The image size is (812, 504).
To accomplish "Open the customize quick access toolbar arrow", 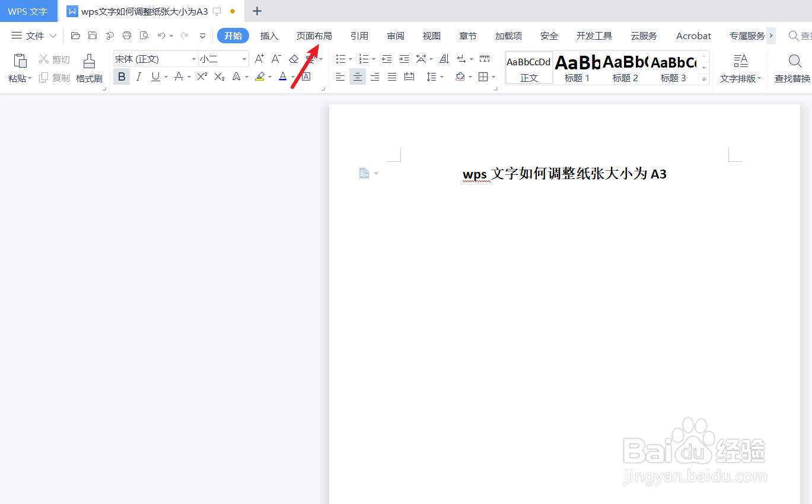I will point(203,36).
